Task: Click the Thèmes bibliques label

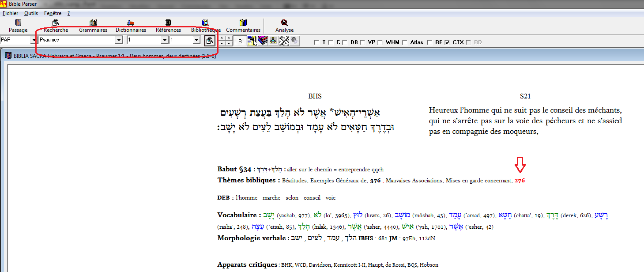Action: click(x=249, y=180)
